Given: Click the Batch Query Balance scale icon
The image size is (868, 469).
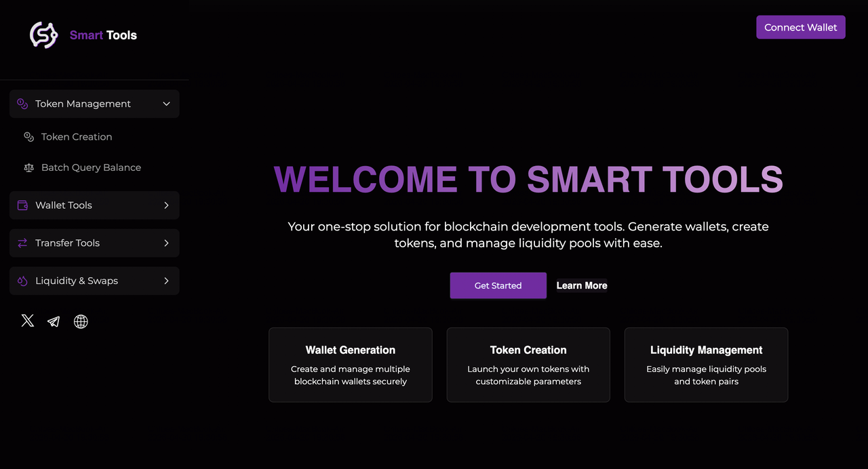Looking at the screenshot, I should (28, 167).
